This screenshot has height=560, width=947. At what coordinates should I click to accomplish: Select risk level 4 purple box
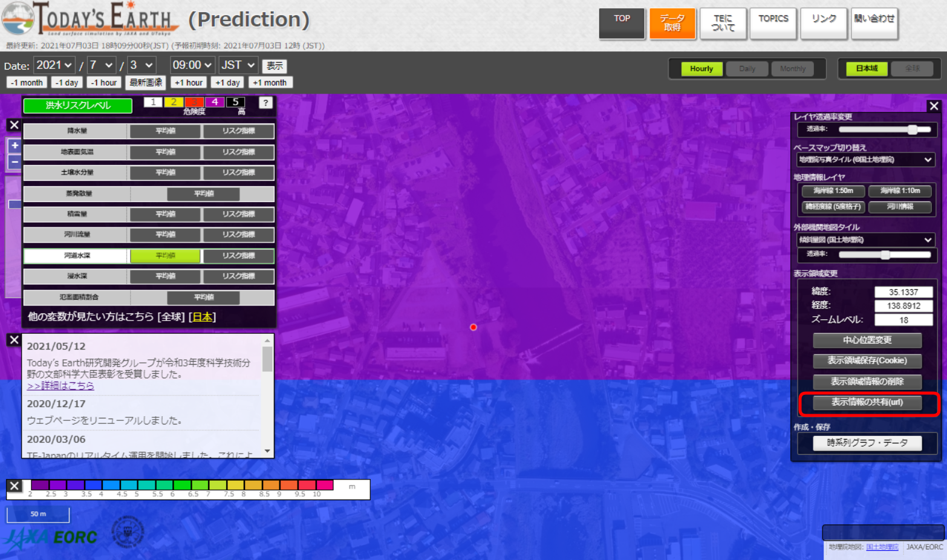click(x=215, y=102)
